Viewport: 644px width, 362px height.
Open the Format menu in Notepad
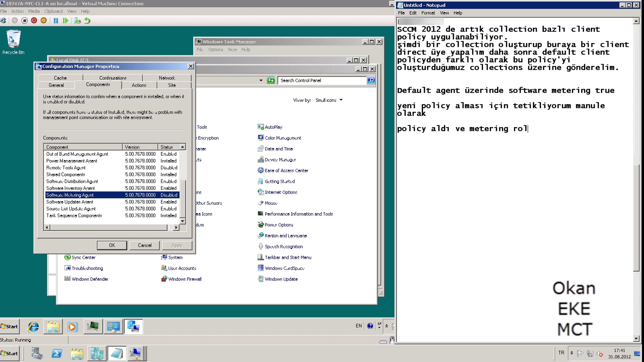tap(428, 13)
